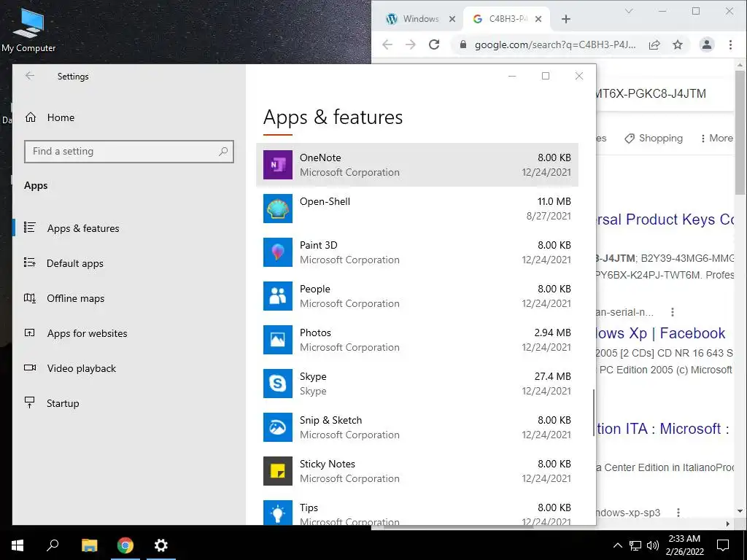Expand More options in Google search

716,138
